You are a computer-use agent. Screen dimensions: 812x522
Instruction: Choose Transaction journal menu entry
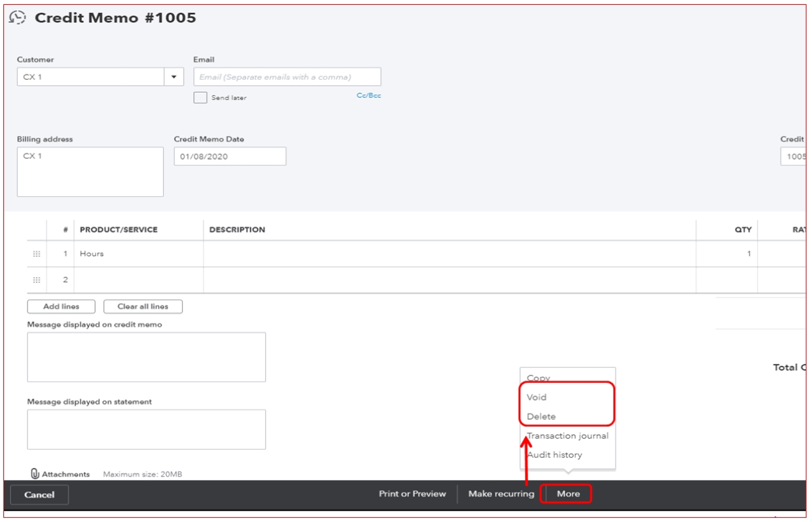[x=568, y=435]
